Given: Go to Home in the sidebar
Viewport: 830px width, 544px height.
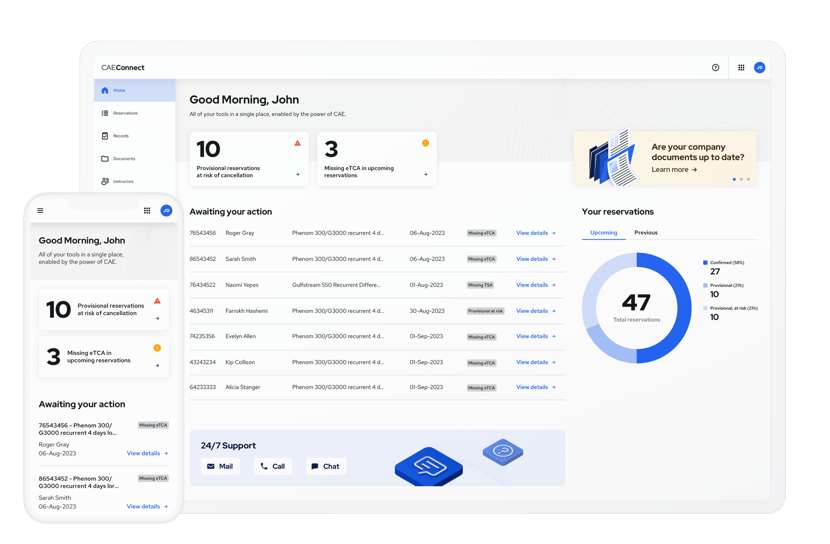Looking at the screenshot, I should pyautogui.click(x=134, y=90).
